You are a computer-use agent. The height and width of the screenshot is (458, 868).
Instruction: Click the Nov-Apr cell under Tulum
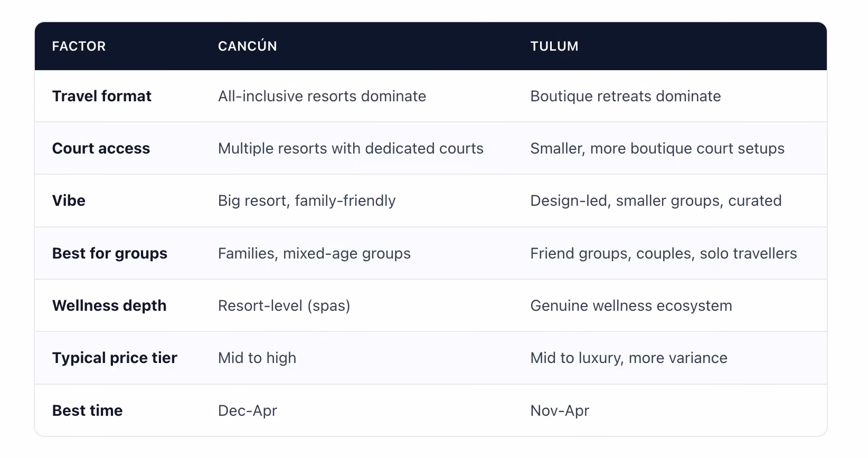pyautogui.click(x=560, y=411)
